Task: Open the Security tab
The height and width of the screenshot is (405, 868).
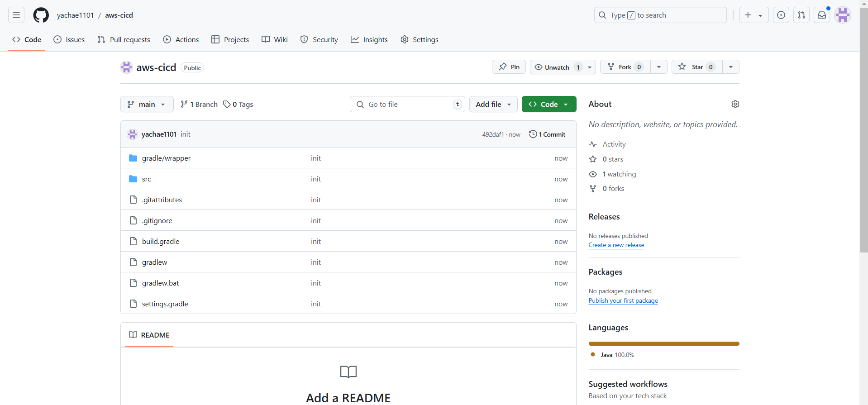Action: tap(319, 39)
